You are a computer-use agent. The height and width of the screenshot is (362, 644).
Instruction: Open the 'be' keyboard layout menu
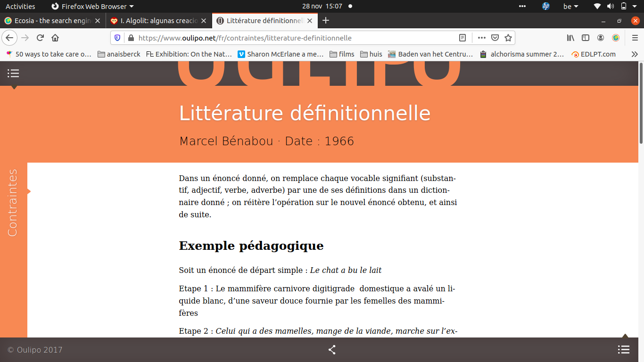point(570,6)
